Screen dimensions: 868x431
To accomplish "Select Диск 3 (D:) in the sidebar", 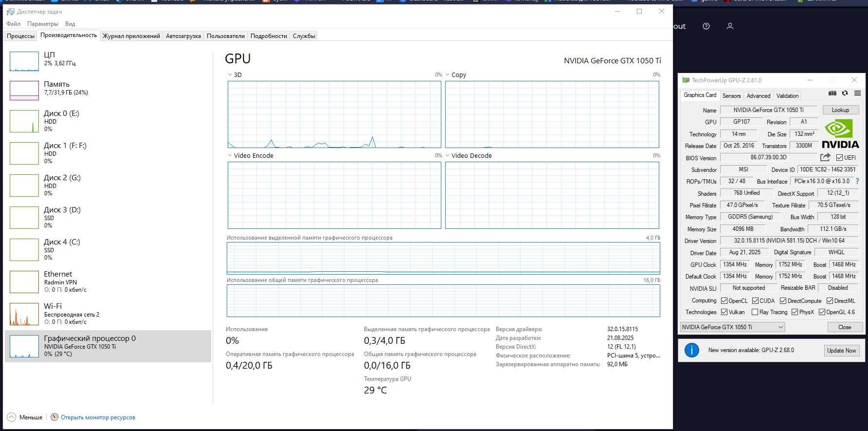I will click(x=108, y=217).
